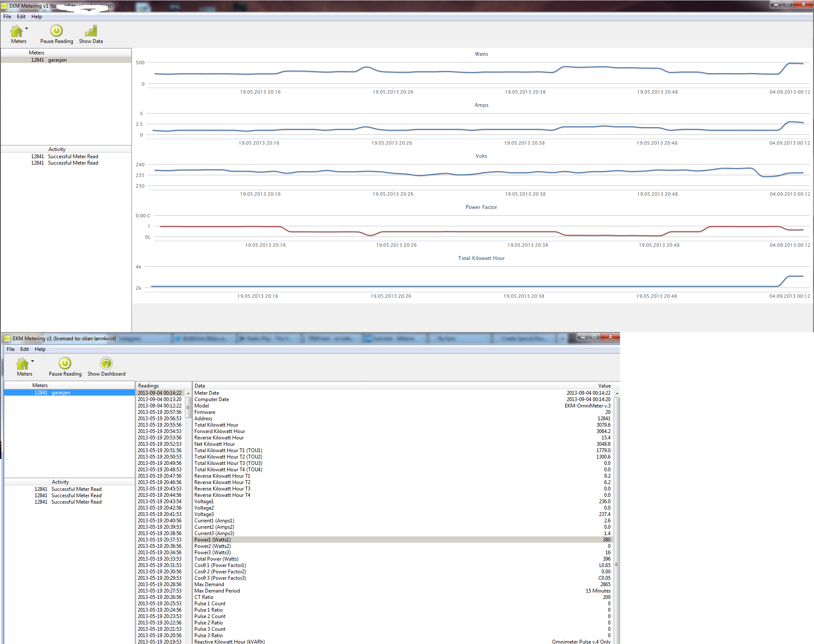
Task: Select the 2013-05-19 20:57:56 reading
Action: pyautogui.click(x=159, y=412)
